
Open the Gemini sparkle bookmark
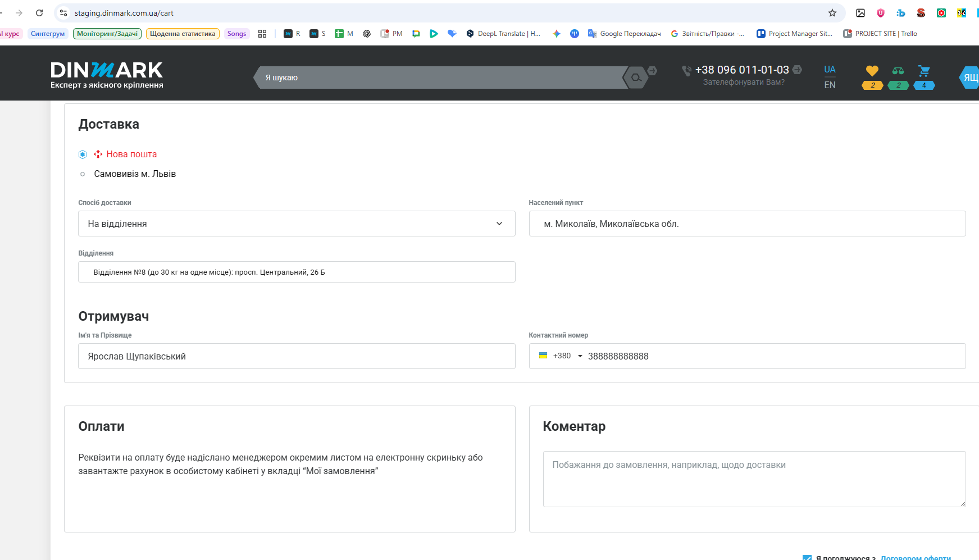click(557, 34)
